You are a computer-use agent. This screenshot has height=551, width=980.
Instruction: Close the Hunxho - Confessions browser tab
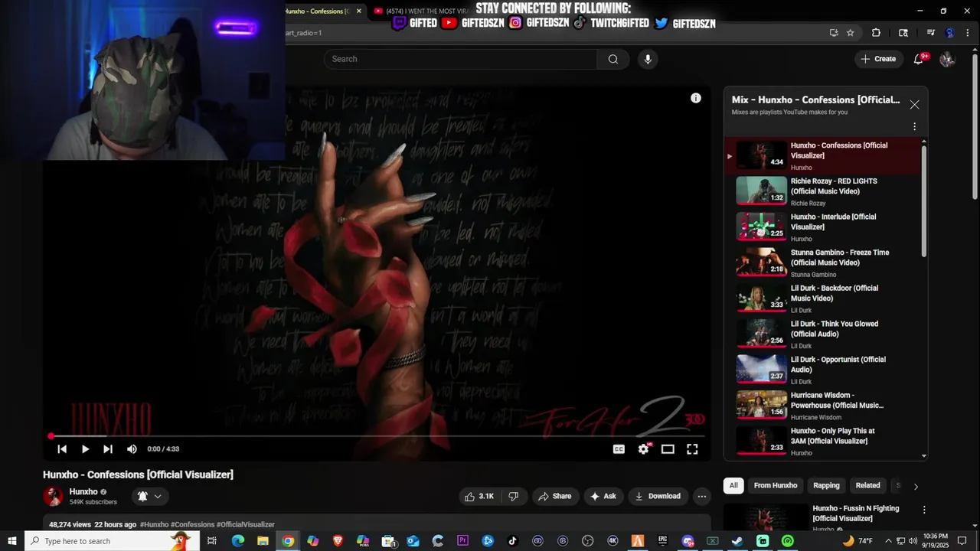coord(358,11)
